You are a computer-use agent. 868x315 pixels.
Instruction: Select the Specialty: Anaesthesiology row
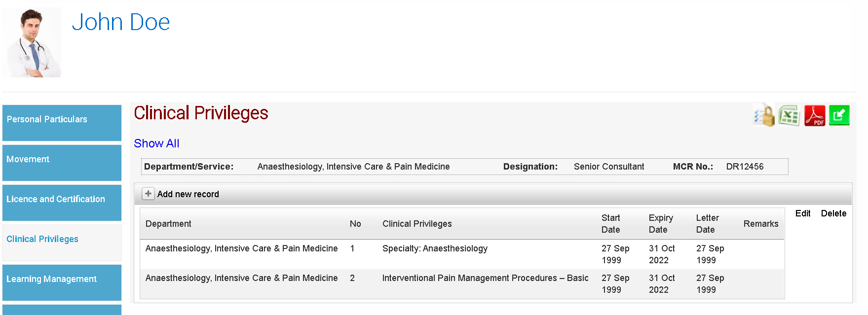[462, 254]
